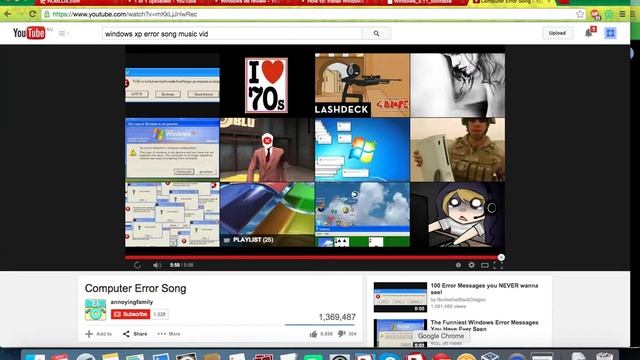Open the Windows XP genuine warning thumbnail

click(172, 149)
